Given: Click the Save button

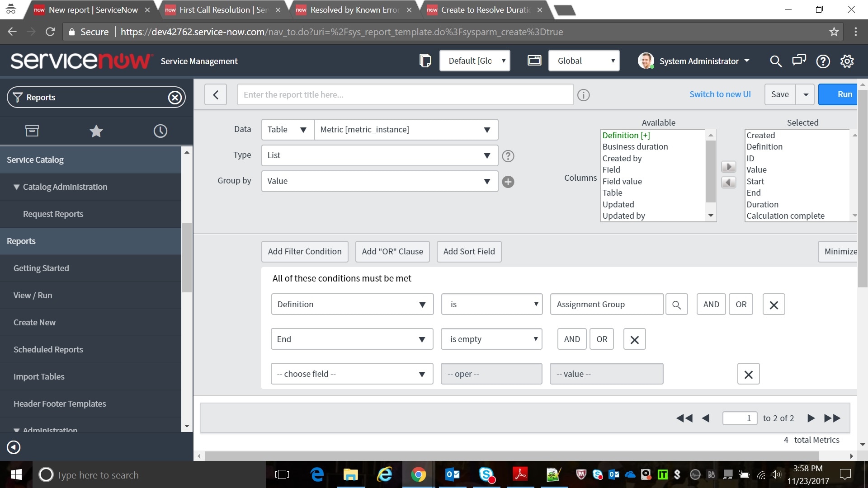Looking at the screenshot, I should pos(780,94).
